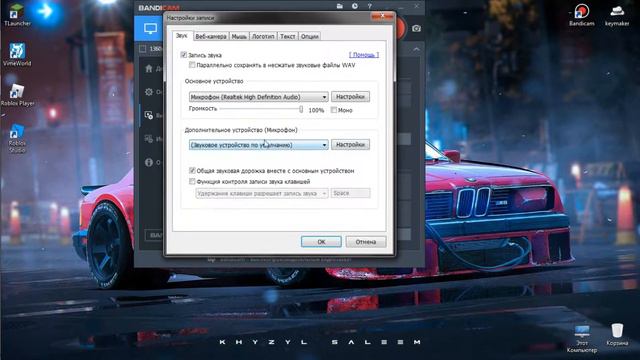
Task: Switch to Текст tab
Action: [287, 36]
